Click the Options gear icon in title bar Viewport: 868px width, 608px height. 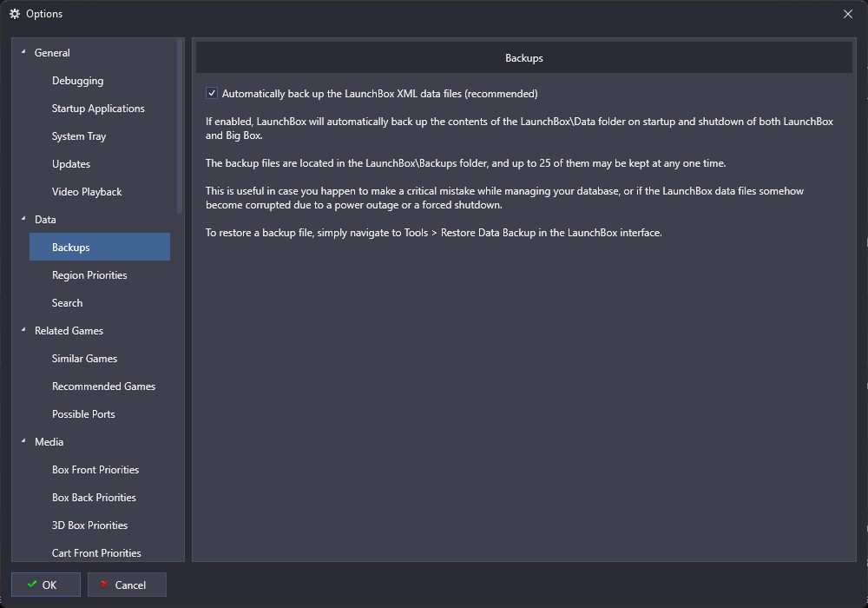tap(15, 14)
